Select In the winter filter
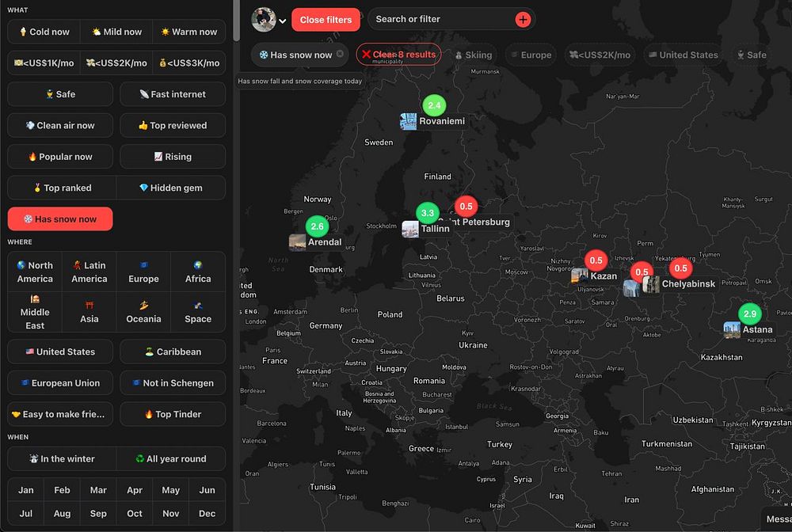Screen dimensions: 792x532 tap(62, 459)
